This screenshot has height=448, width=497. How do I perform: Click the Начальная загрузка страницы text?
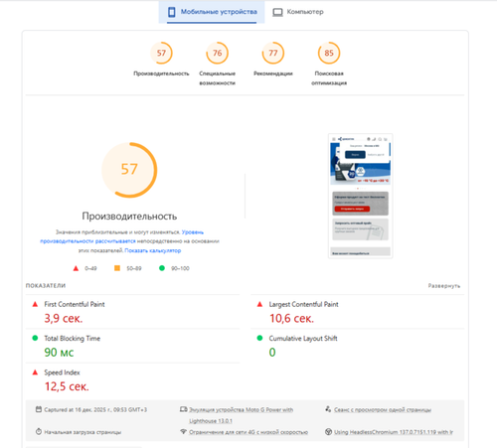83,432
